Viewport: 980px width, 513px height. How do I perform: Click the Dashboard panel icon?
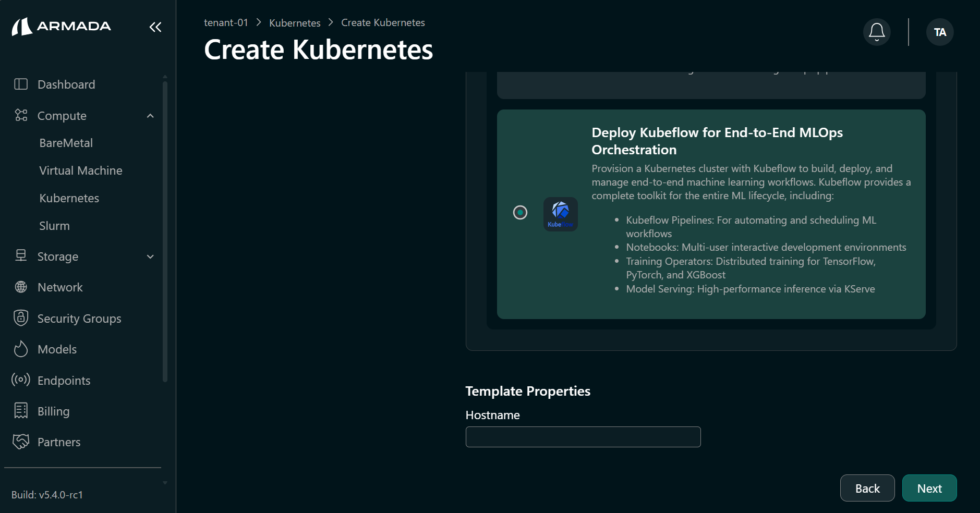[21, 84]
